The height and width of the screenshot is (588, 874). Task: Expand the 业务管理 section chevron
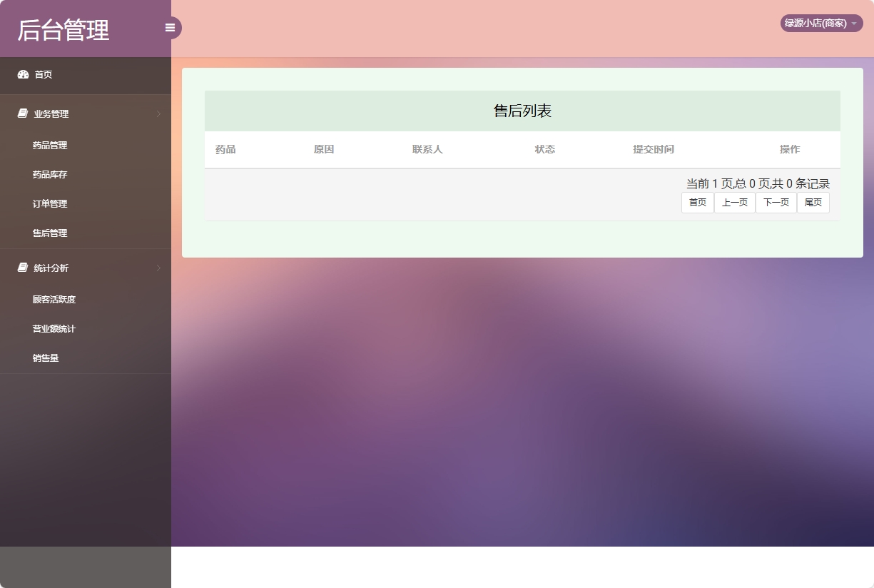click(x=158, y=113)
